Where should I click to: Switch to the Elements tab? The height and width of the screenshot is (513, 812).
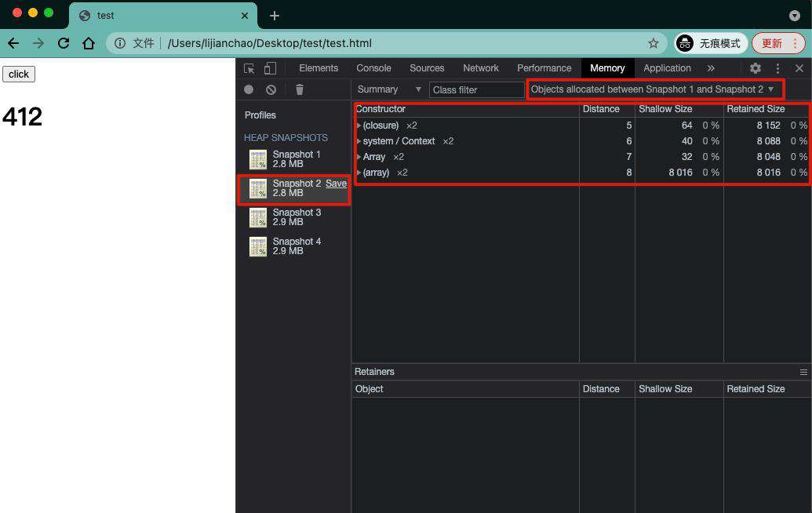coord(319,68)
